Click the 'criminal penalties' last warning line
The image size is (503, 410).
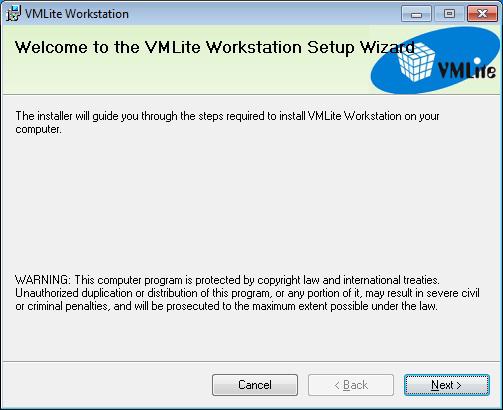226,306
